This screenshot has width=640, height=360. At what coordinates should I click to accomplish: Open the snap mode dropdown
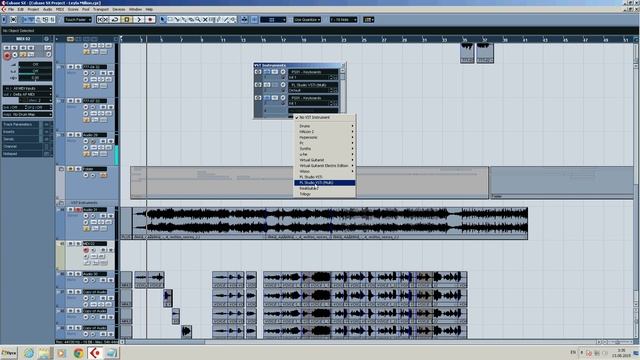(x=273, y=20)
